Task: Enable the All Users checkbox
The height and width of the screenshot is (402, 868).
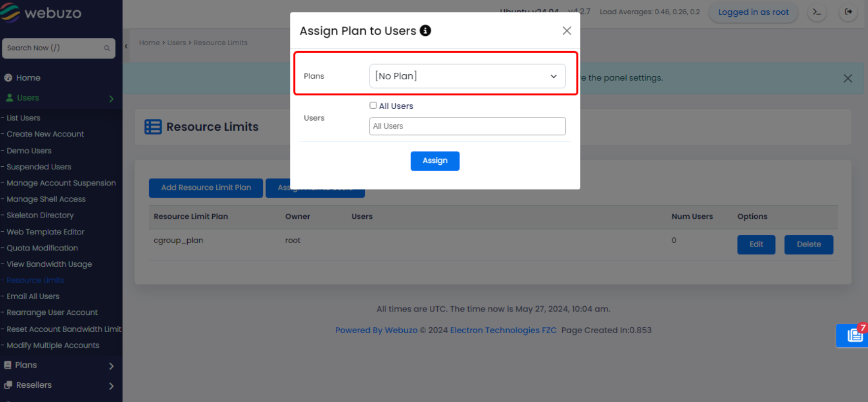Action: tap(373, 106)
